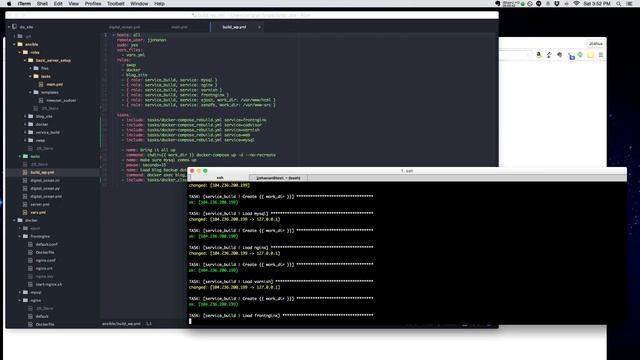Open start-nginx.sh in the tree
Image resolution: width=640 pixels, height=360 pixels.
point(49,284)
